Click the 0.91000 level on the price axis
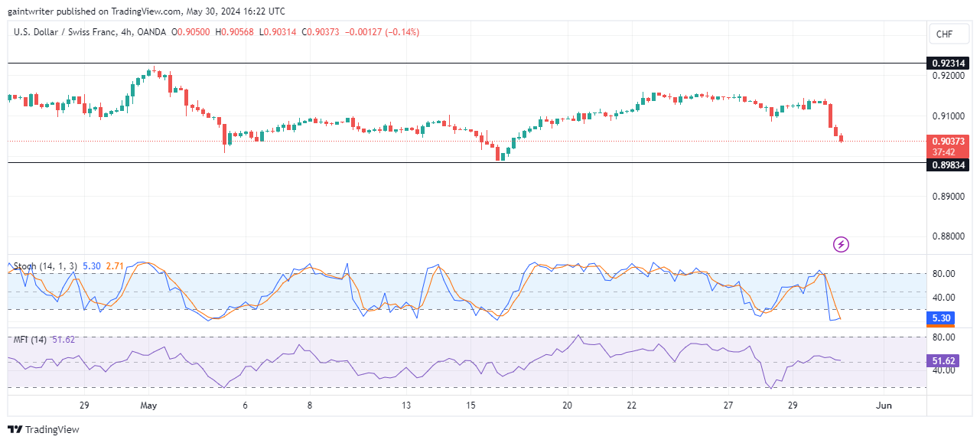Screen dimensions: 980x443 (949, 116)
